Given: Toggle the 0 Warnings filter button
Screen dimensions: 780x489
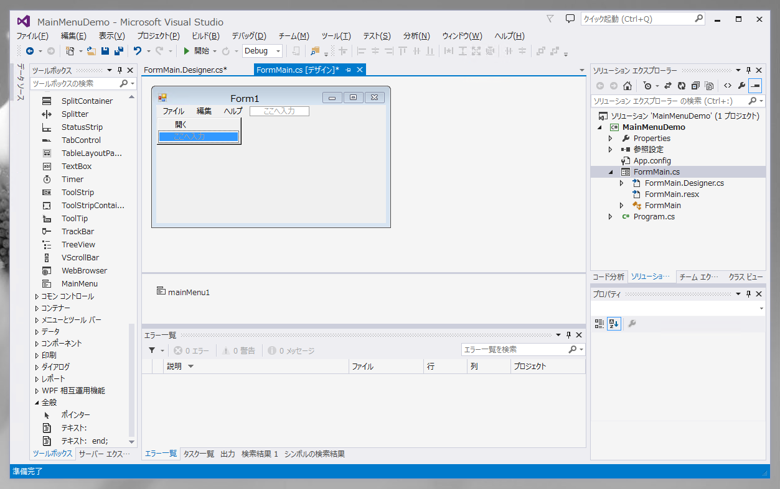Looking at the screenshot, I should (239, 351).
